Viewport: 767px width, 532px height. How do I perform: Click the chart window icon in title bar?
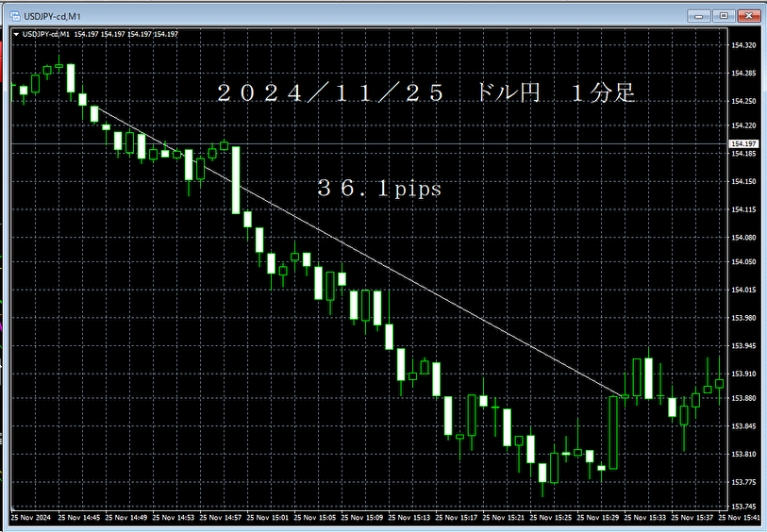[x=15, y=16]
